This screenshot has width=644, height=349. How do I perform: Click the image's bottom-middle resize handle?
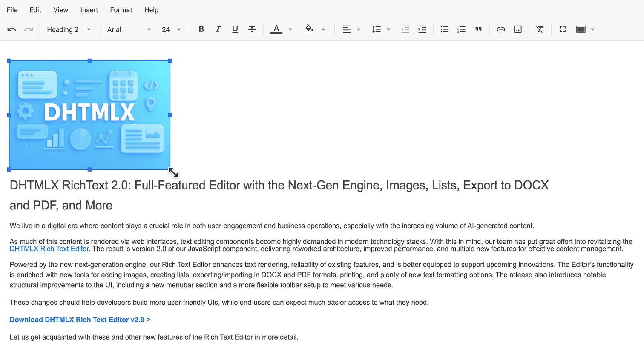(89, 169)
